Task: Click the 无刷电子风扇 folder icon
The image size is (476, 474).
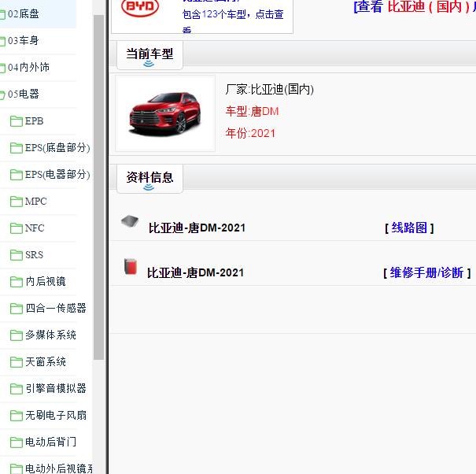Action: click(16, 415)
